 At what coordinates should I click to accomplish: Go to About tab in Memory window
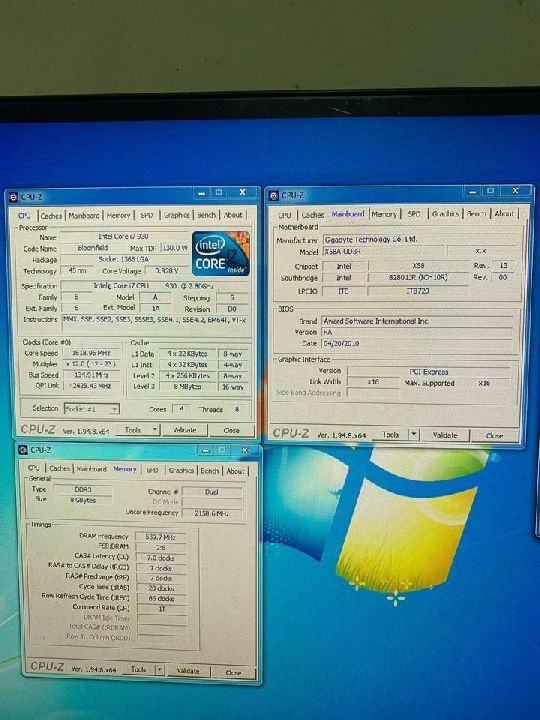pos(235,471)
